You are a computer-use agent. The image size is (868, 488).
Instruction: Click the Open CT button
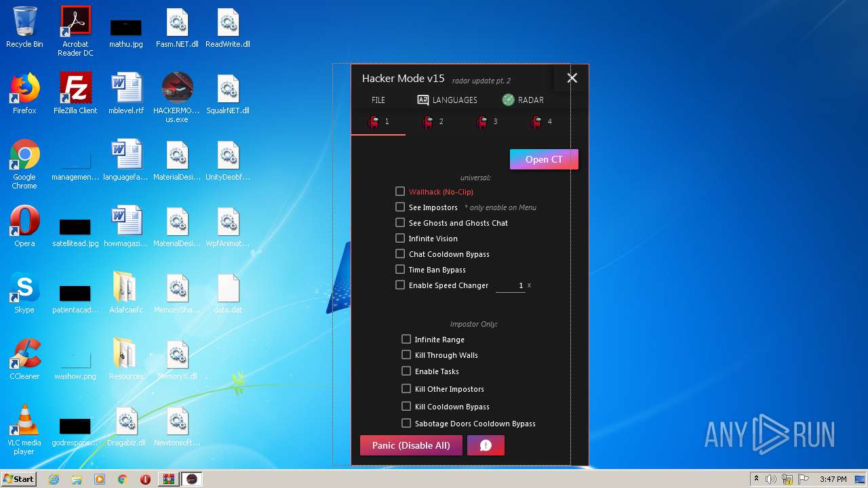tap(544, 159)
